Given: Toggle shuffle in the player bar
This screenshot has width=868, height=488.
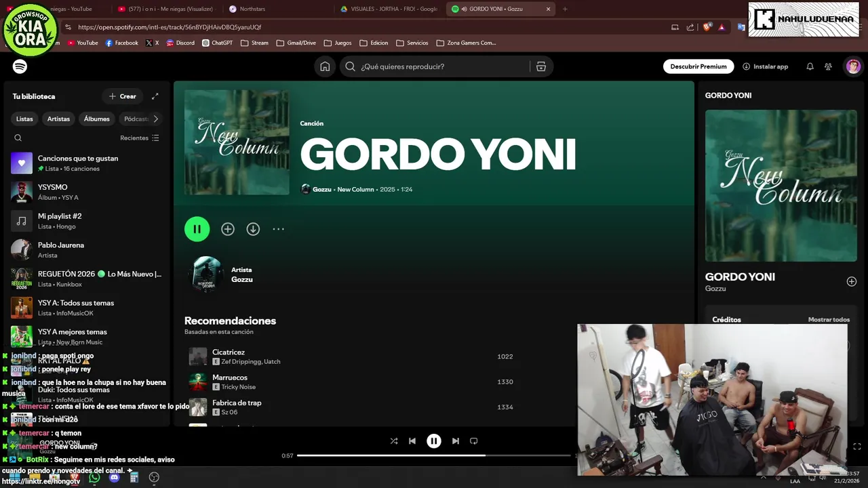Looking at the screenshot, I should point(394,441).
